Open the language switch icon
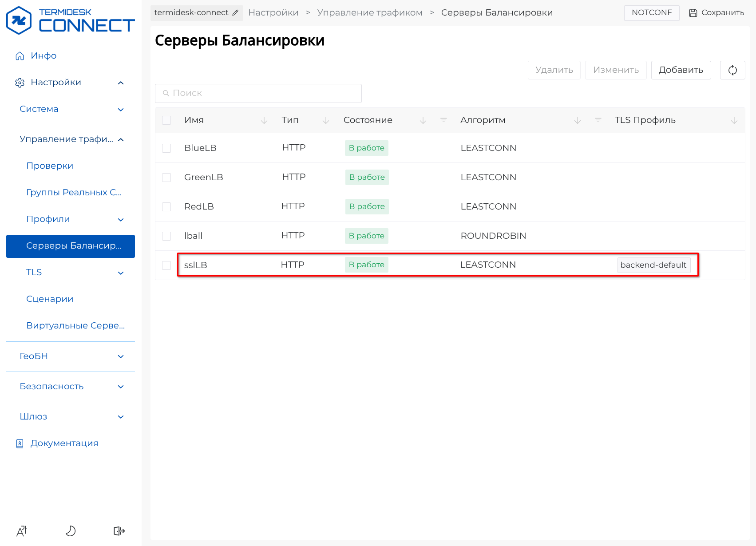 (x=22, y=531)
